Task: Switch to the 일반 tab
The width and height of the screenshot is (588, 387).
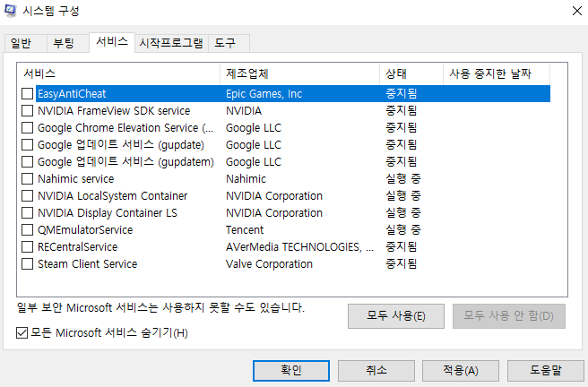Action: (25, 43)
